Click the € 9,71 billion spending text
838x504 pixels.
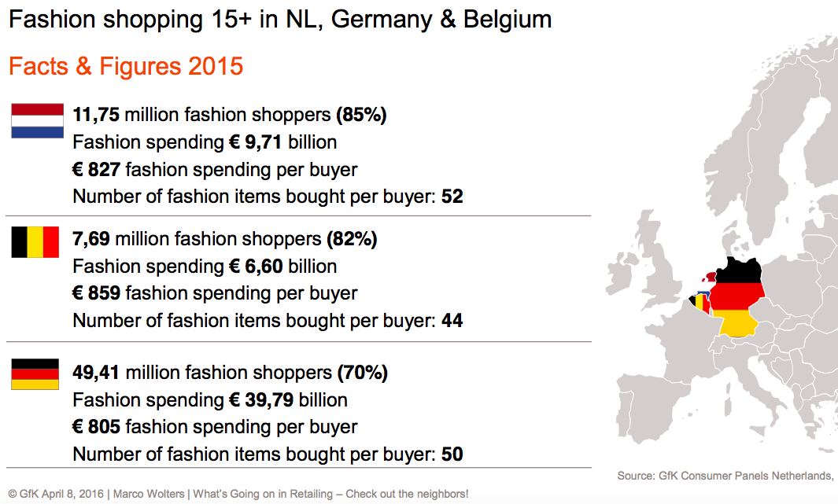(x=283, y=142)
